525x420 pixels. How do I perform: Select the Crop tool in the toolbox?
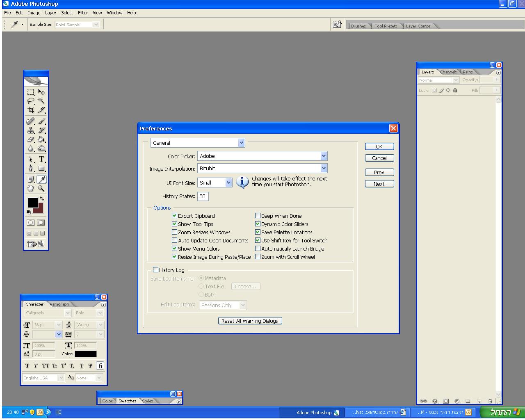click(31, 110)
